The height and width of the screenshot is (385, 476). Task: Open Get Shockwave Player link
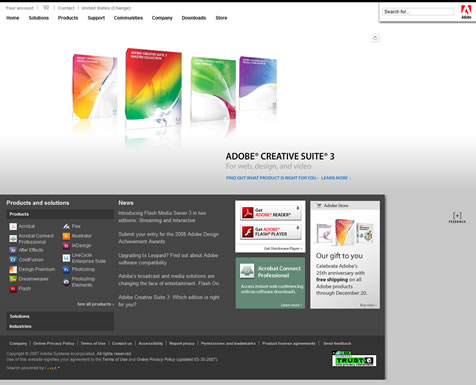click(283, 248)
